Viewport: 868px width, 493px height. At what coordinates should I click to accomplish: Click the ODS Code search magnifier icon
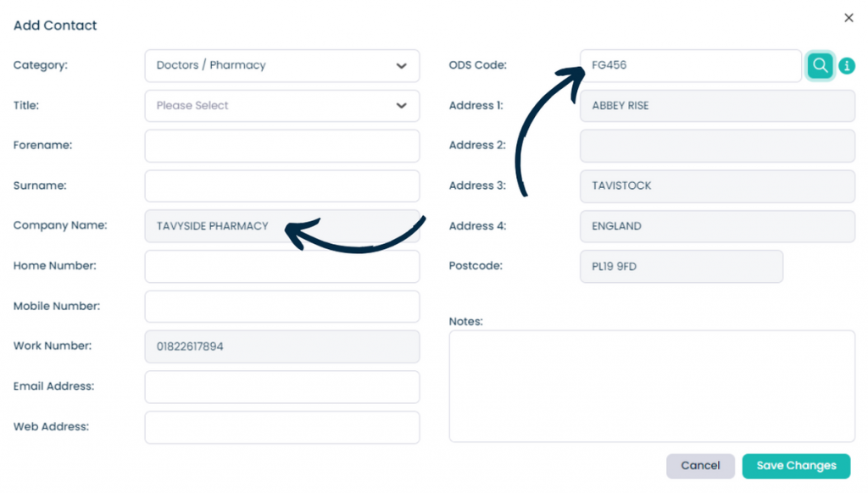tap(820, 66)
